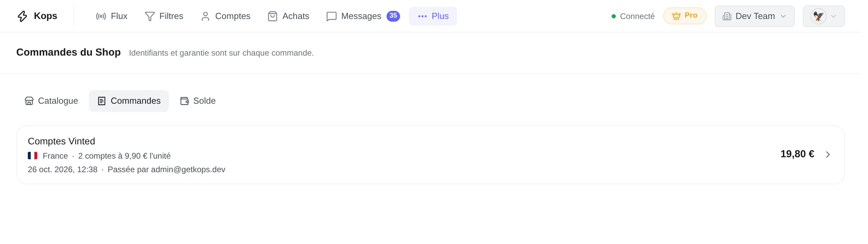Open Comptes via the person icon
This screenshot has width=868, height=244.
point(205,16)
